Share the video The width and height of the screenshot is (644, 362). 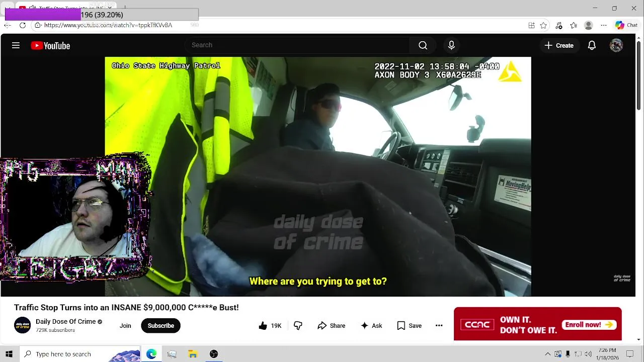tap(331, 326)
